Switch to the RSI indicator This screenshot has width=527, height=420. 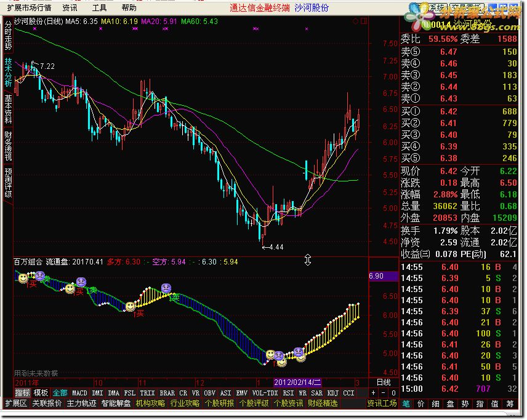pyautogui.click(x=288, y=393)
